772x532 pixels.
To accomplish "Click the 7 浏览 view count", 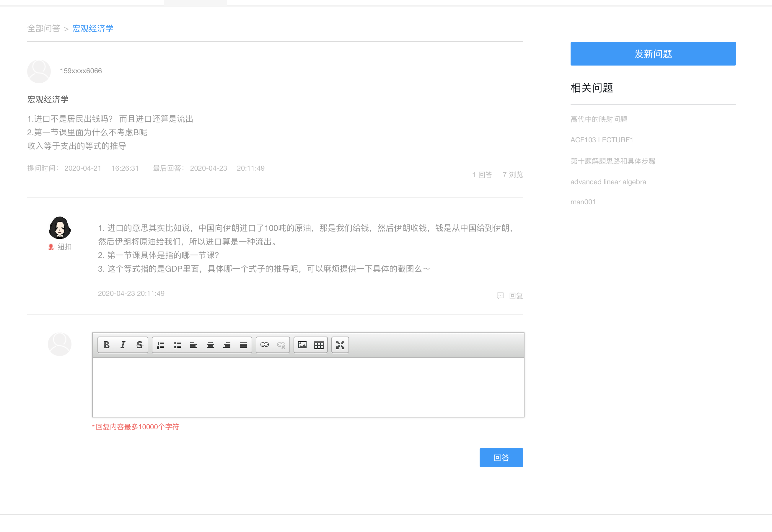I will (x=513, y=174).
